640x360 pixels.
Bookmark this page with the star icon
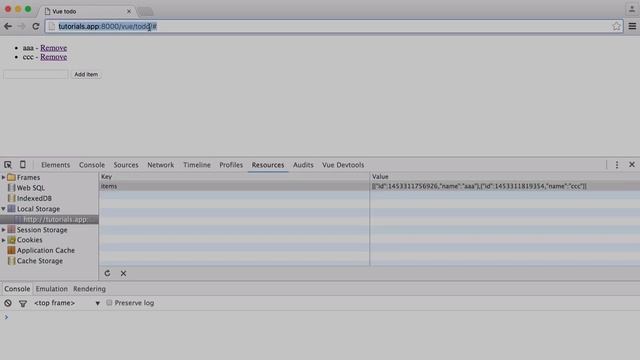tap(616, 27)
